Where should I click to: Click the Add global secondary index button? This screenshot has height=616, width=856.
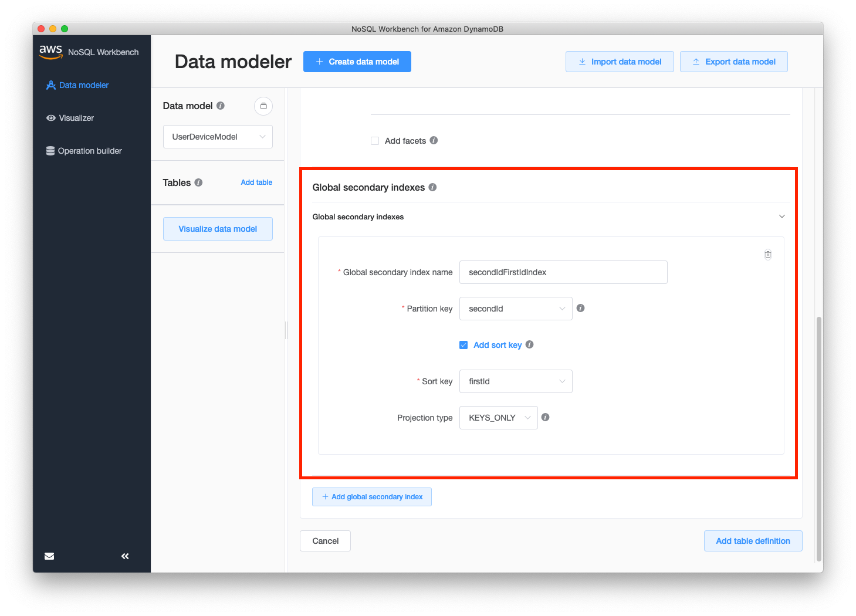point(371,496)
